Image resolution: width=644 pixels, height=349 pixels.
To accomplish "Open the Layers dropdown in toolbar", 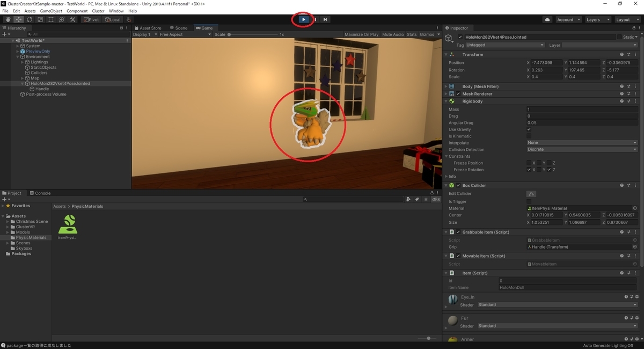I will pyautogui.click(x=598, y=20).
